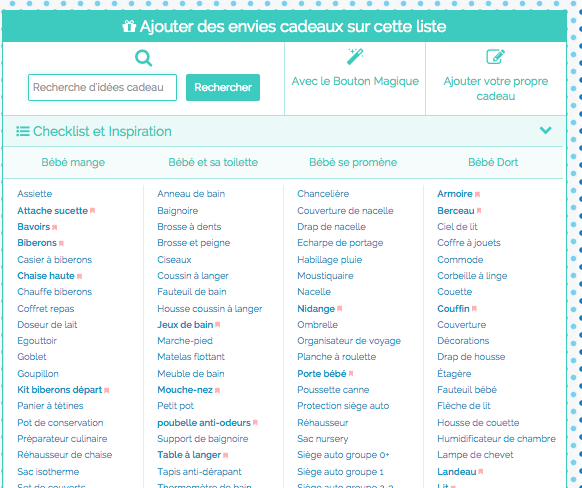Select Doseur de lait
Screen dimensions: 582x488
[47, 325]
